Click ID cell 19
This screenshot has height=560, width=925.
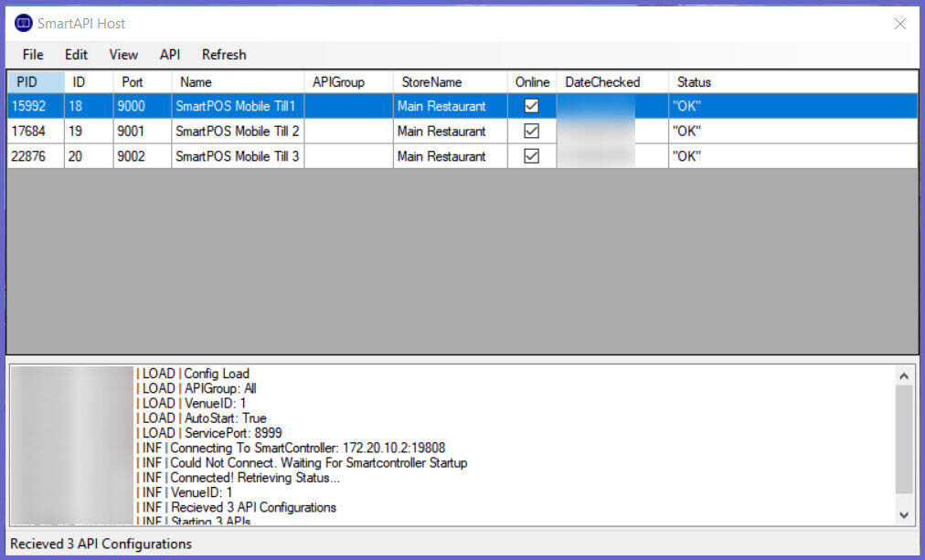[x=89, y=131]
